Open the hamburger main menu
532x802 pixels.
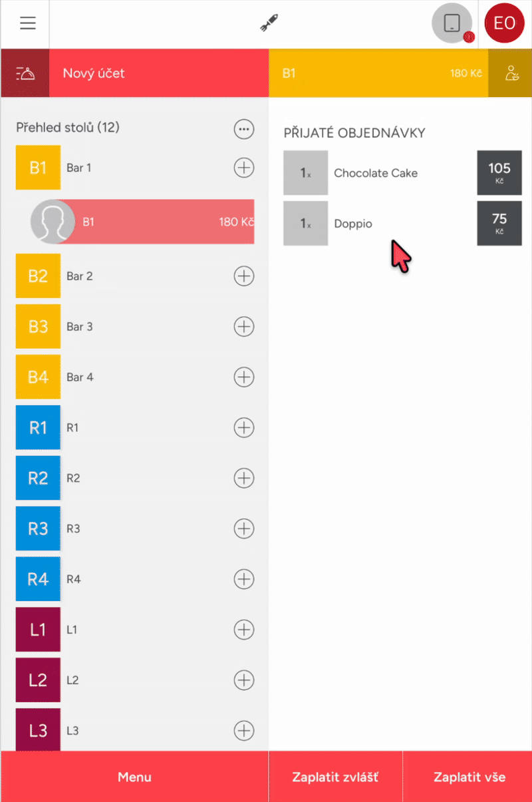(27, 23)
